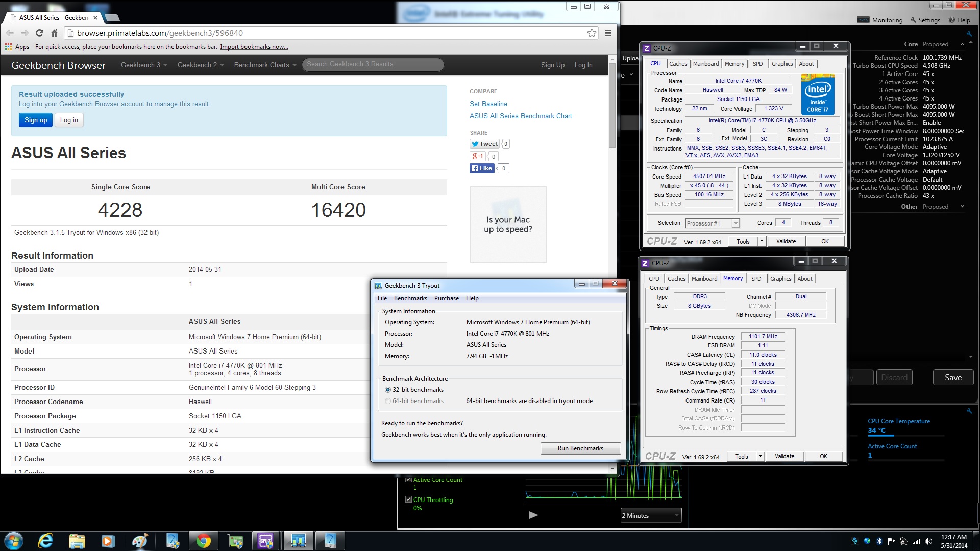Click the Chrome back arrow
980x551 pixels.
[x=10, y=33]
